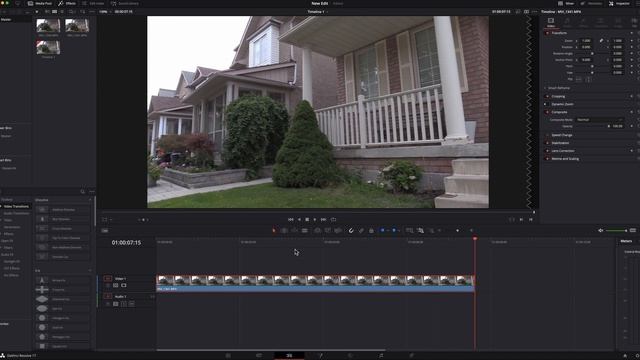Search the Effects library magnifier icon
The image size is (640, 360).
click(82, 191)
